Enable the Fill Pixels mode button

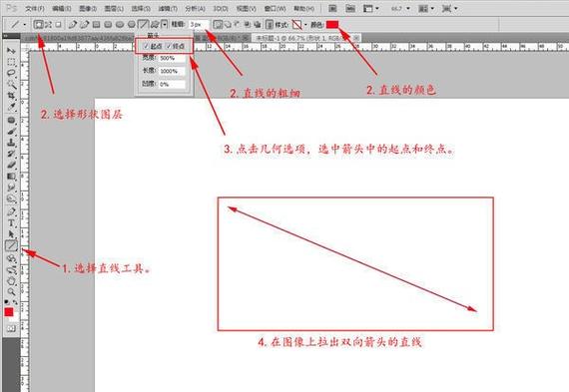pyautogui.click(x=59, y=24)
